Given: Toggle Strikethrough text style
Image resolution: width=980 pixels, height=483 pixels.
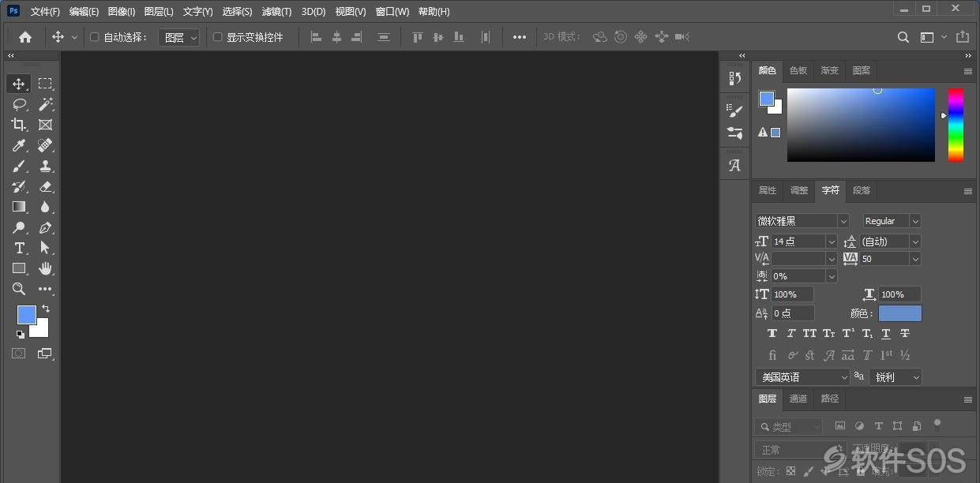Looking at the screenshot, I should (905, 334).
